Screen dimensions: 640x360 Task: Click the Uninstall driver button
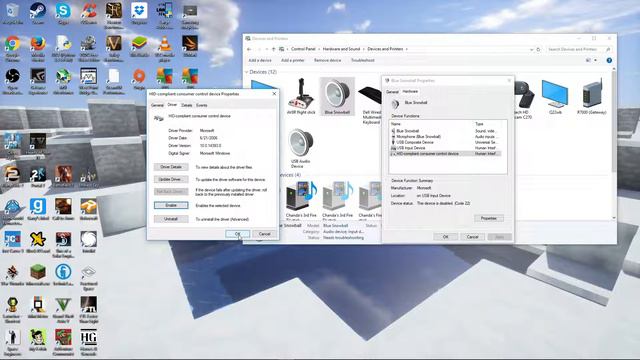(x=171, y=219)
